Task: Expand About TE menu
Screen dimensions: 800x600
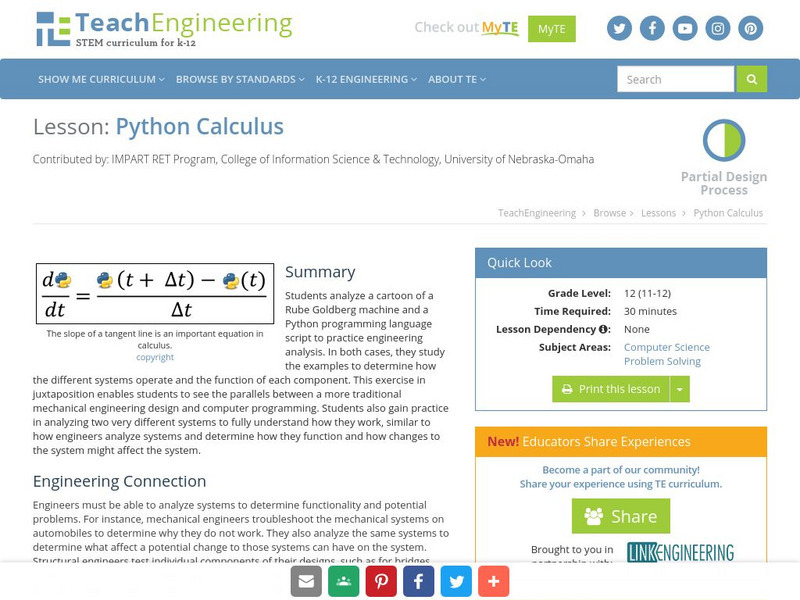Action: (x=457, y=79)
